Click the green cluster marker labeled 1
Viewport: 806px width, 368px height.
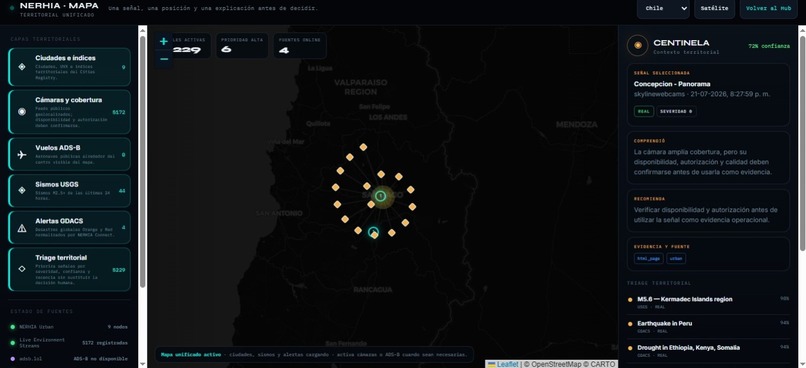(x=380, y=196)
